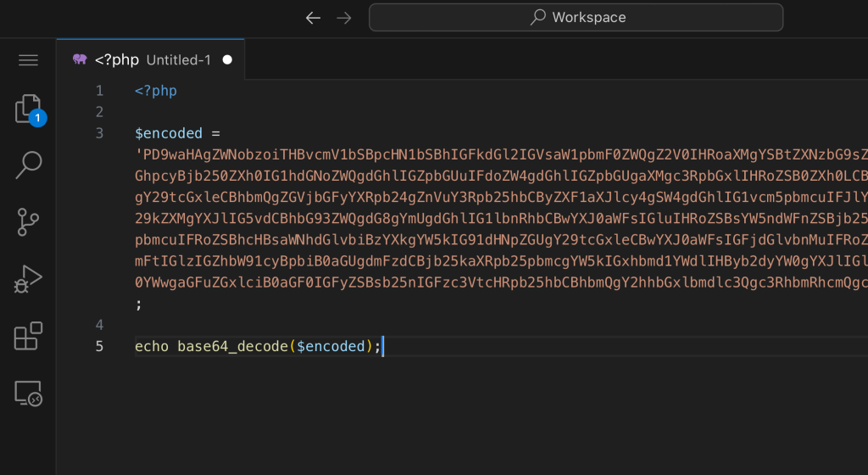Open the Search view magnifier icon
This screenshot has width=868, height=475.
pos(28,165)
